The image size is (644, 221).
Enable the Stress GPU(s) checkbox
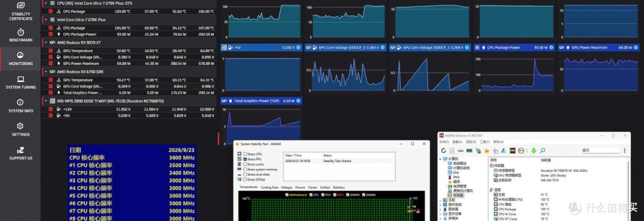(245, 179)
